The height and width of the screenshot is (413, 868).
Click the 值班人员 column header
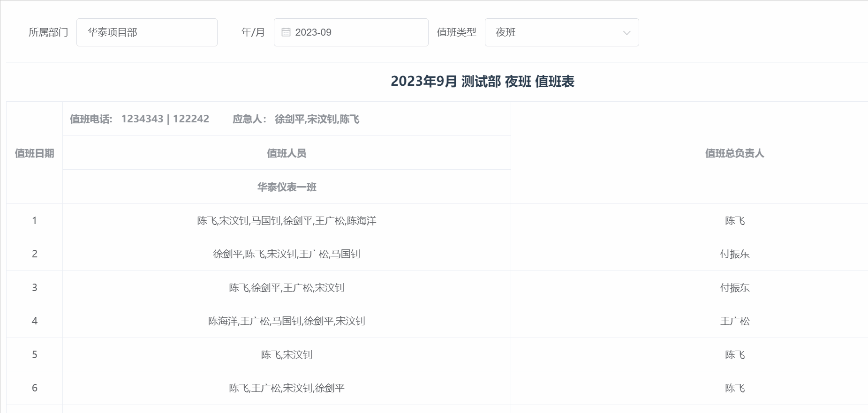tap(287, 153)
